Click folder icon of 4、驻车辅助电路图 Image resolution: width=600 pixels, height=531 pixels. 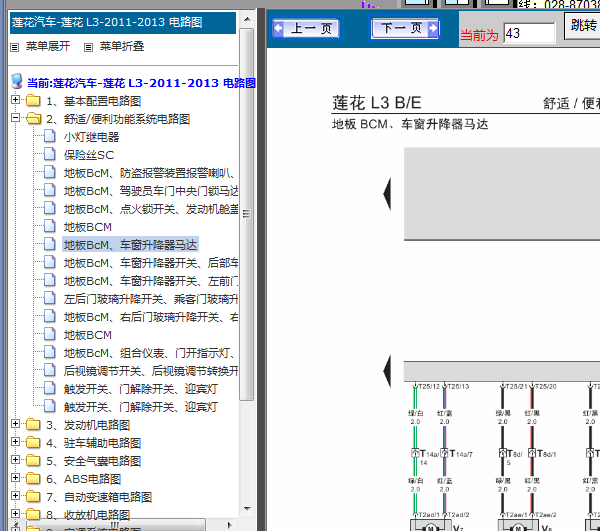click(x=33, y=443)
